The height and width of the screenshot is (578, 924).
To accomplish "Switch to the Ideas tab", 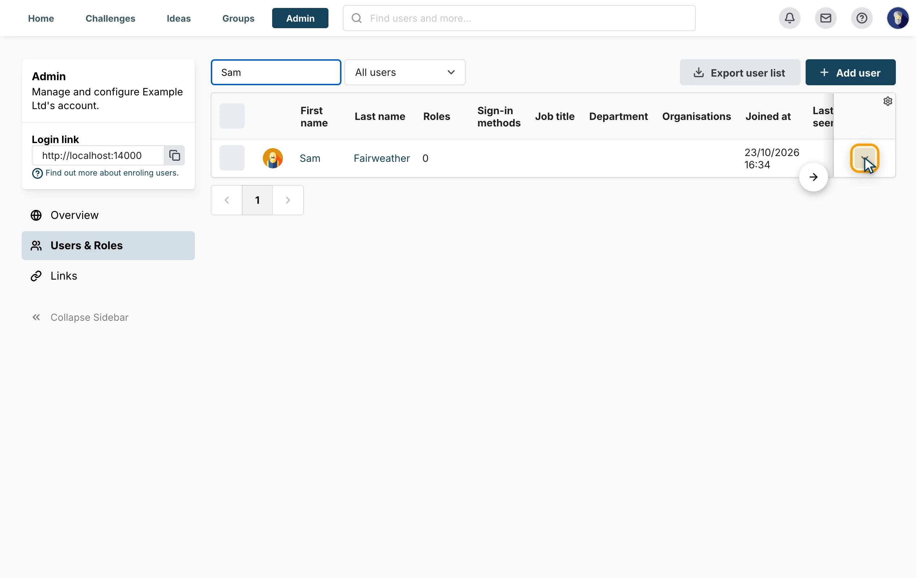I will [179, 18].
